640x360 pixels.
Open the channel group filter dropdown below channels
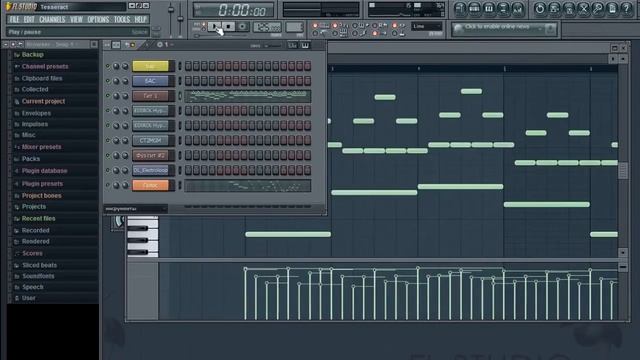(136, 209)
